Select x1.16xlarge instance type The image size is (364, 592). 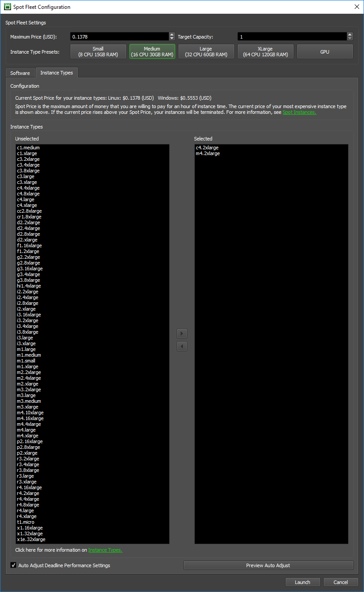coord(93,528)
